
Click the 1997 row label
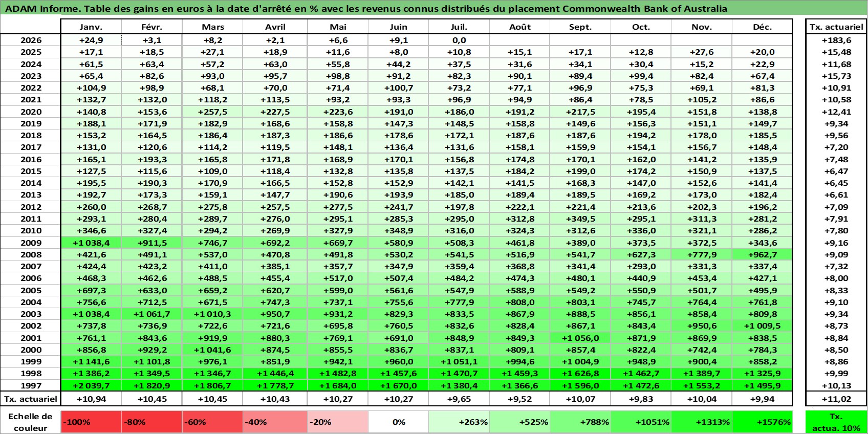(x=31, y=385)
